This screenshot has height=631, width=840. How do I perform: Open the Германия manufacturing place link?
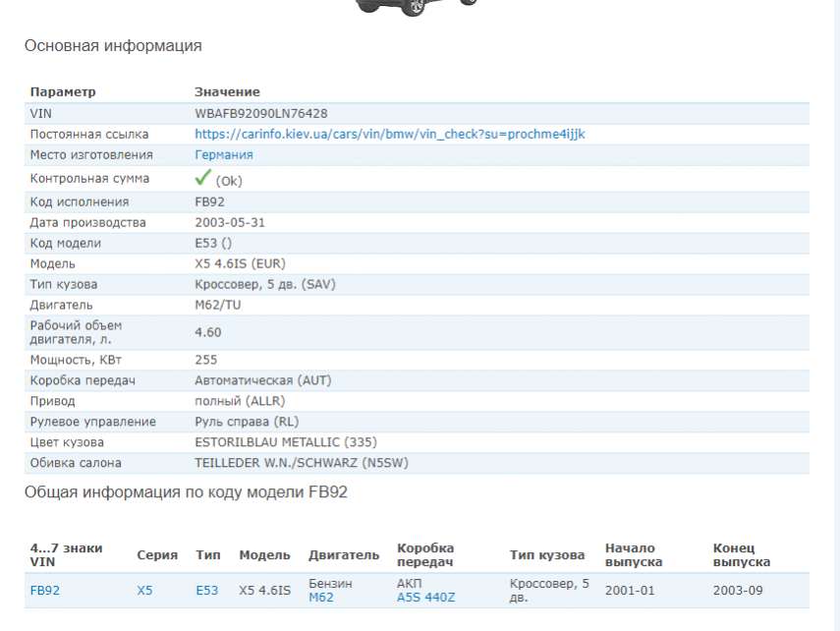pyautogui.click(x=223, y=155)
